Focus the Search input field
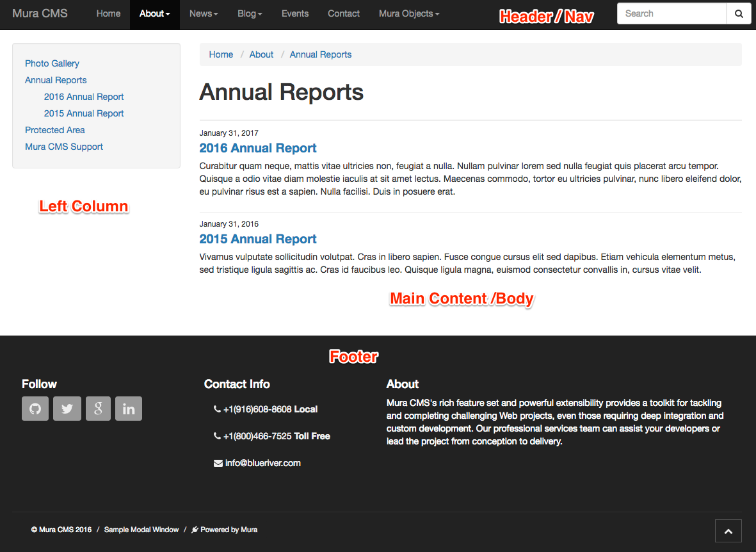 672,13
